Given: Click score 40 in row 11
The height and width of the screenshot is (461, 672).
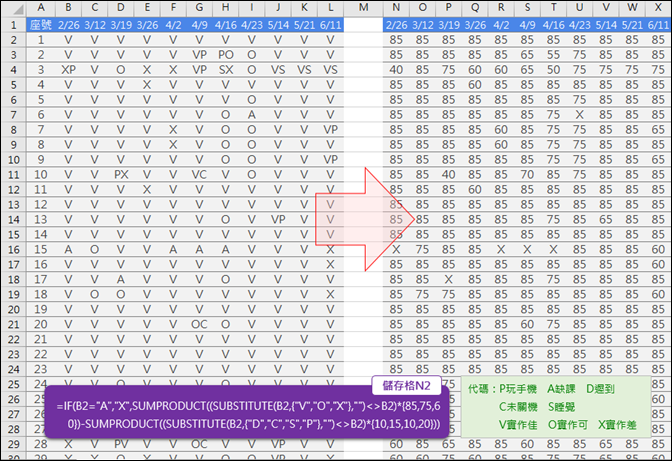Looking at the screenshot, I should pos(449,174).
